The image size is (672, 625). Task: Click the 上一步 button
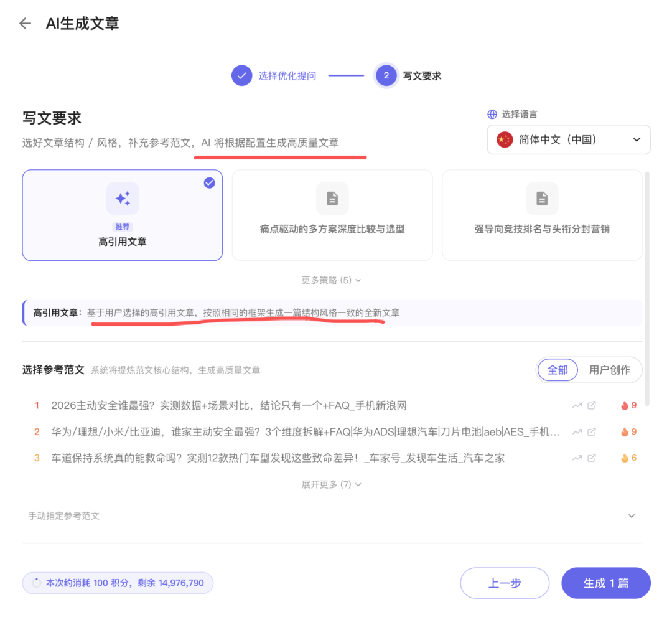(x=505, y=583)
